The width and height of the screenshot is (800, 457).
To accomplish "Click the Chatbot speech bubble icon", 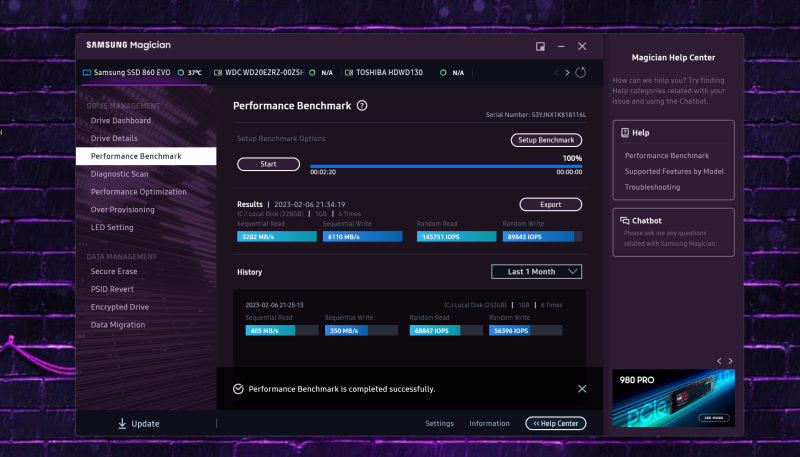I will [x=625, y=220].
